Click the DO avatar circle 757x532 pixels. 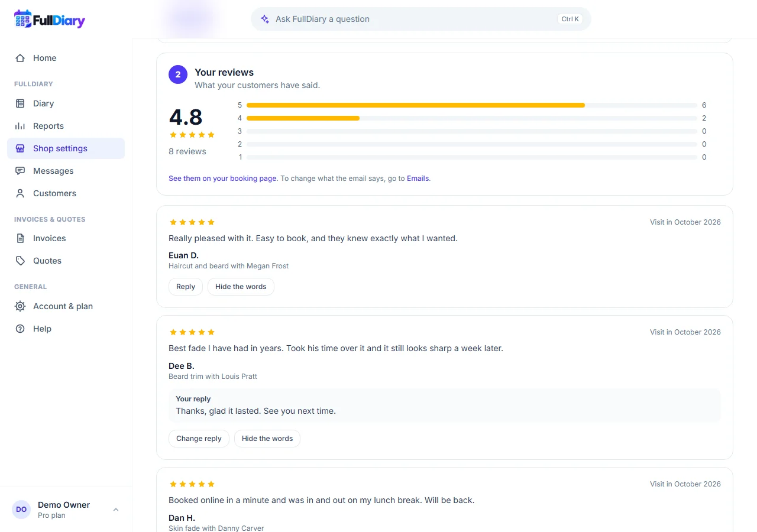pos(21,510)
